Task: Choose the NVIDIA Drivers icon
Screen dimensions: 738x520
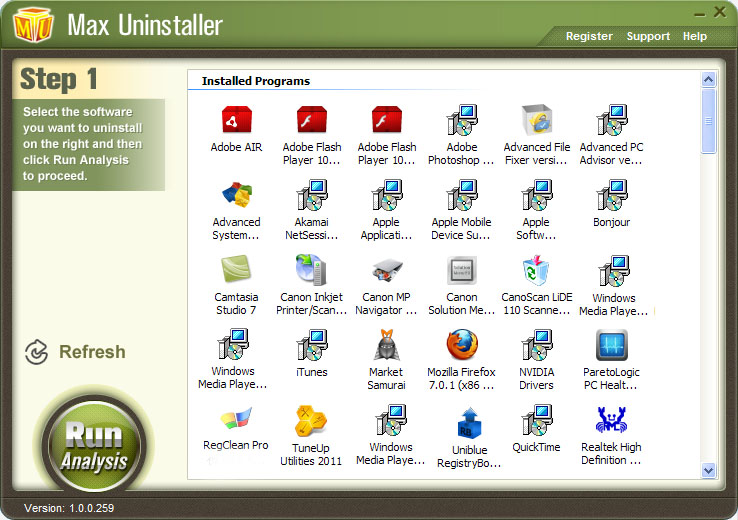Action: [x=537, y=344]
